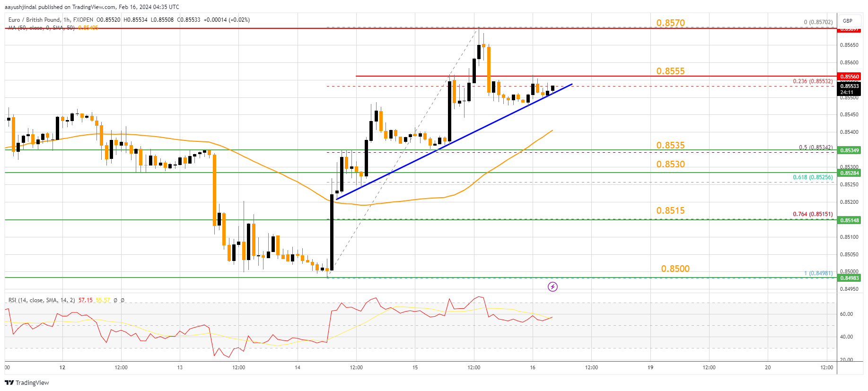The width and height of the screenshot is (868, 391).
Task: Select the 0.236 Fibonacci level label
Action: 813,81
